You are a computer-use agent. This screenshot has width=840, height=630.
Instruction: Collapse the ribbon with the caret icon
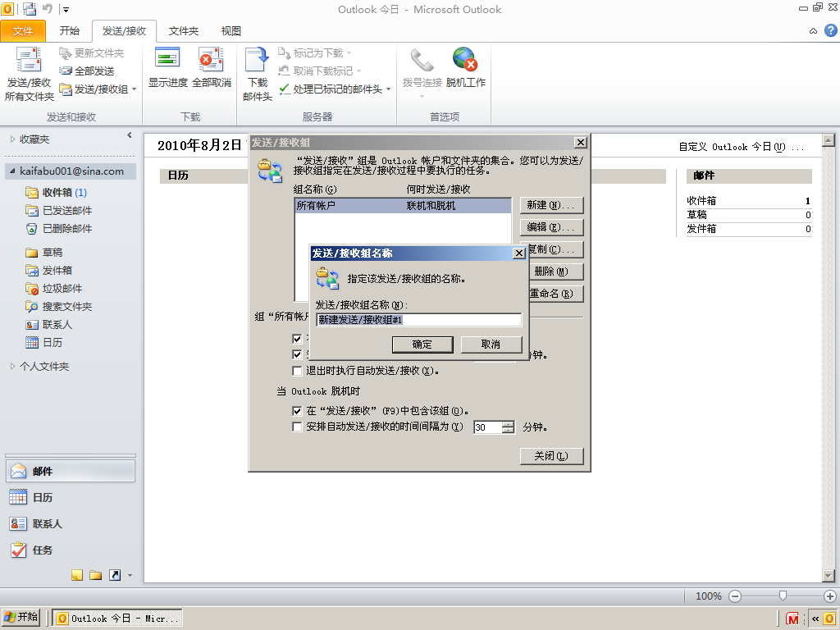[813, 31]
